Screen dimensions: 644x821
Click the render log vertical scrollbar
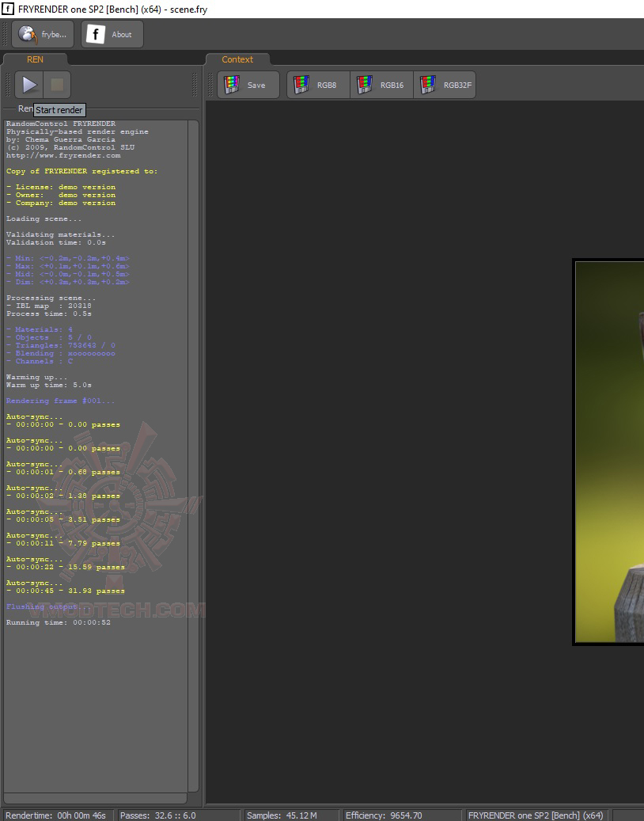click(x=193, y=455)
